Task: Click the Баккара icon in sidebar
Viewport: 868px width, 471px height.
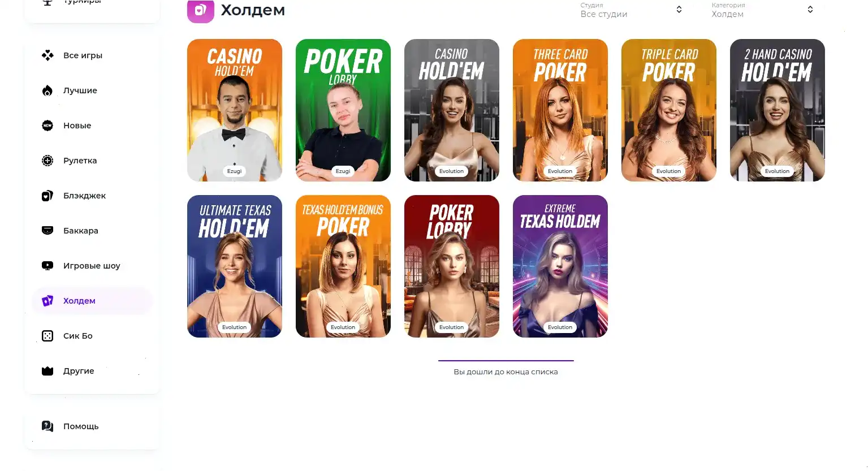Action: (47, 231)
